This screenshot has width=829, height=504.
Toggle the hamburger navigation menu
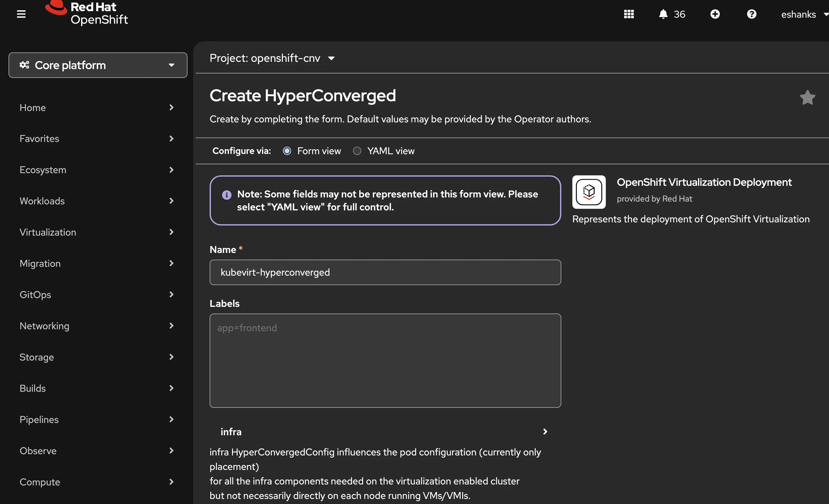point(21,14)
